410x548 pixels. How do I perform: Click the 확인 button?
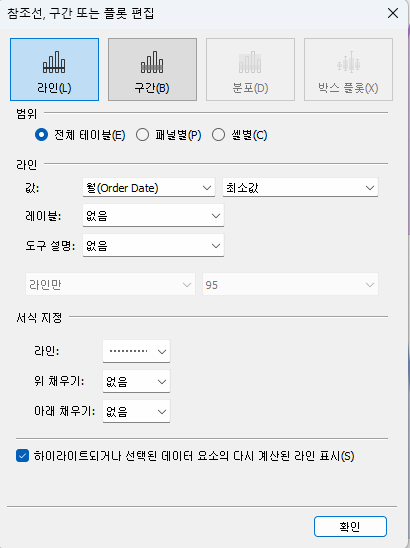[350, 526]
